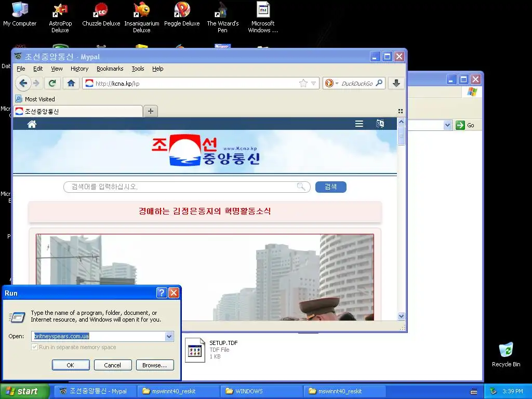Click Browse... in Run dialog

coord(155,365)
